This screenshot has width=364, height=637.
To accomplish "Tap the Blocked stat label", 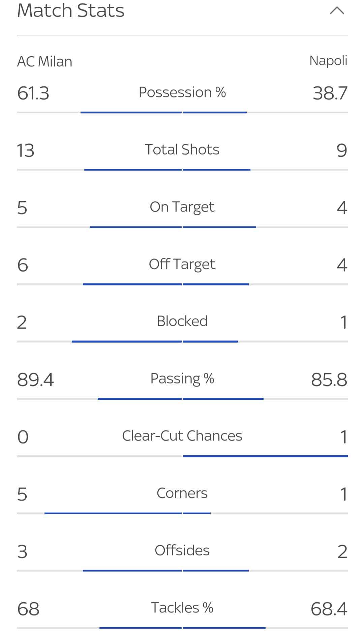I will pyautogui.click(x=182, y=321).
